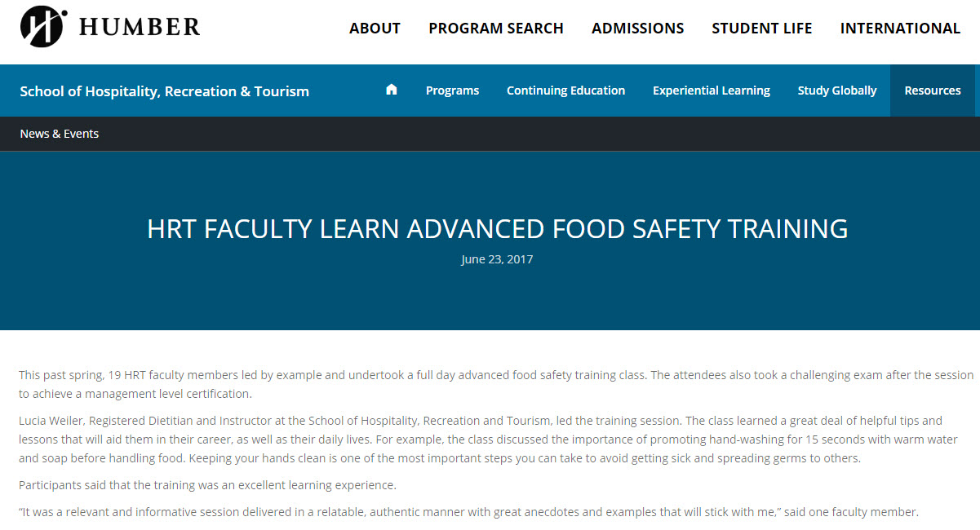The width and height of the screenshot is (980, 530).
Task: Expand Experiential Learning submenu
Action: pos(712,91)
